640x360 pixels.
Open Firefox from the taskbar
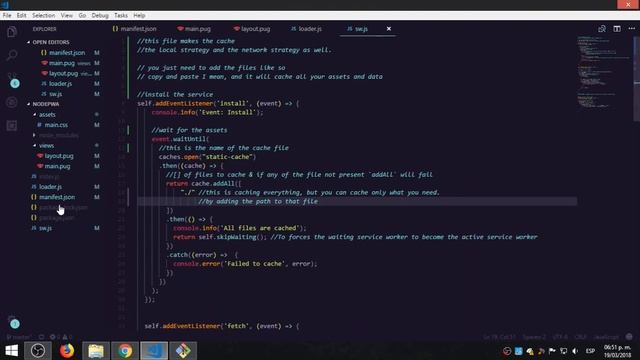(67, 351)
